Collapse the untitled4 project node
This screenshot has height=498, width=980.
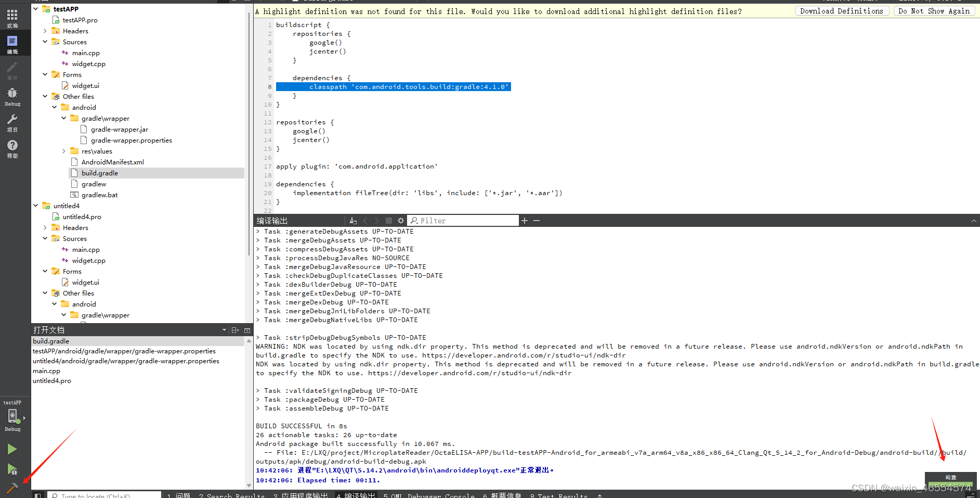(36, 206)
